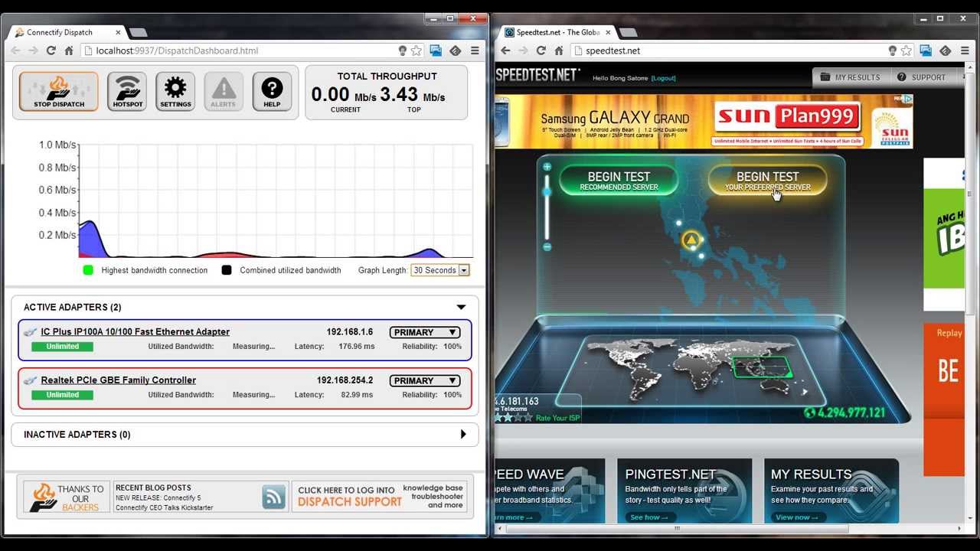The image size is (980, 551).
Task: Open the Help question mark icon
Action: 272,92
